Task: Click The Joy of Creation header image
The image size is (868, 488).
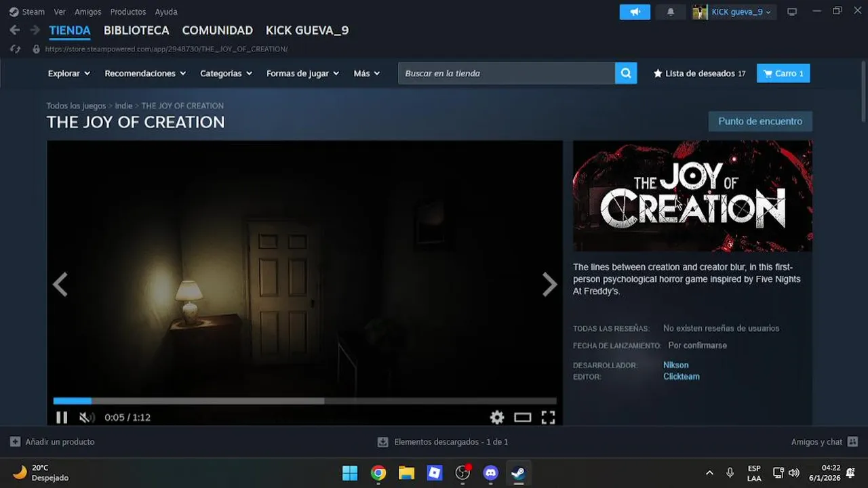Action: click(x=692, y=196)
